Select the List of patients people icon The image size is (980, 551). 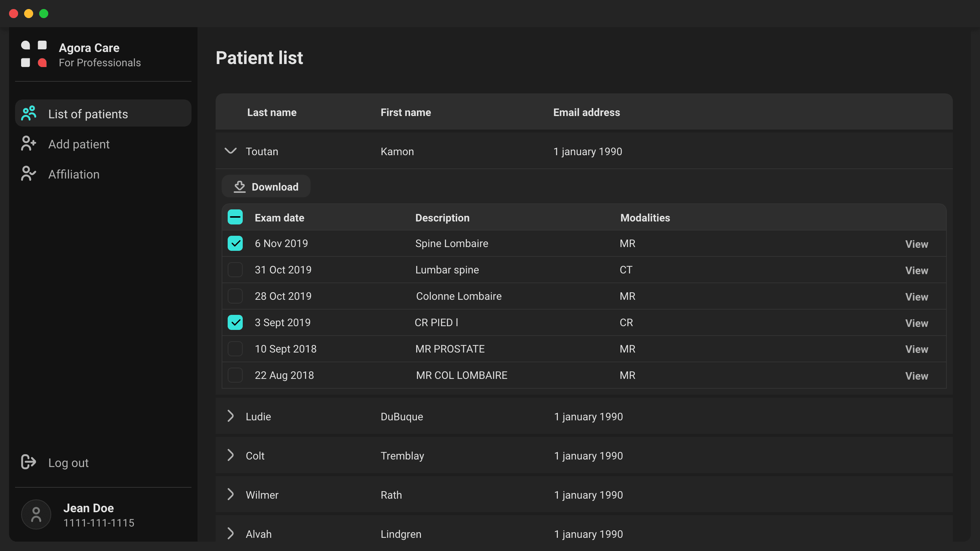point(28,113)
